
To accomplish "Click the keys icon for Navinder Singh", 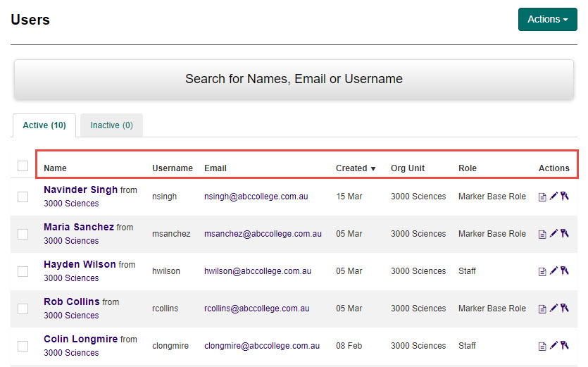I will [x=565, y=196].
